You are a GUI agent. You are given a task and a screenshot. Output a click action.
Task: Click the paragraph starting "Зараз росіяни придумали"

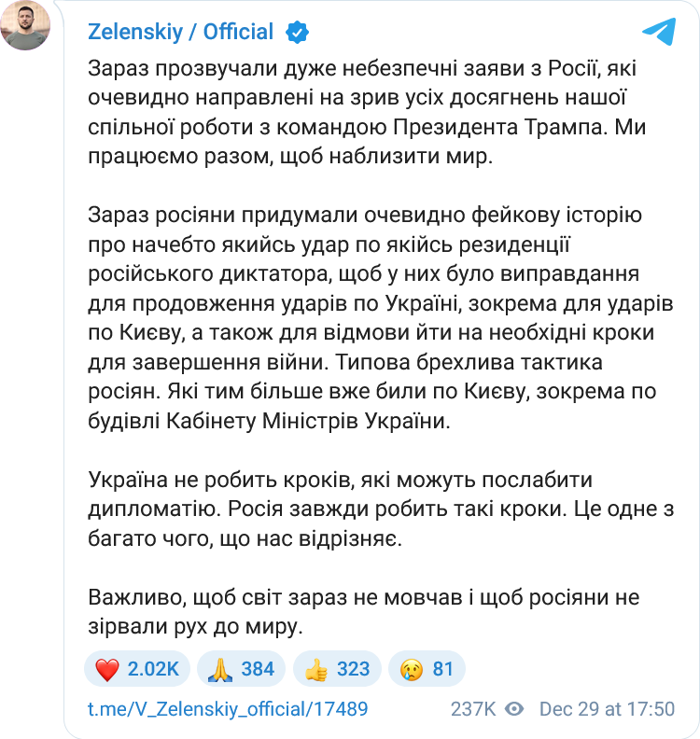point(364,319)
